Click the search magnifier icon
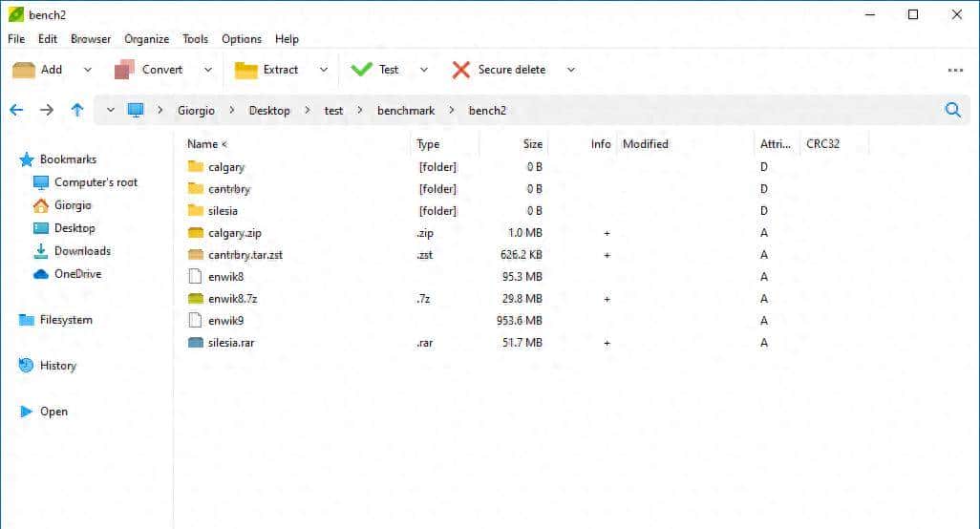The image size is (980, 529). (x=952, y=110)
